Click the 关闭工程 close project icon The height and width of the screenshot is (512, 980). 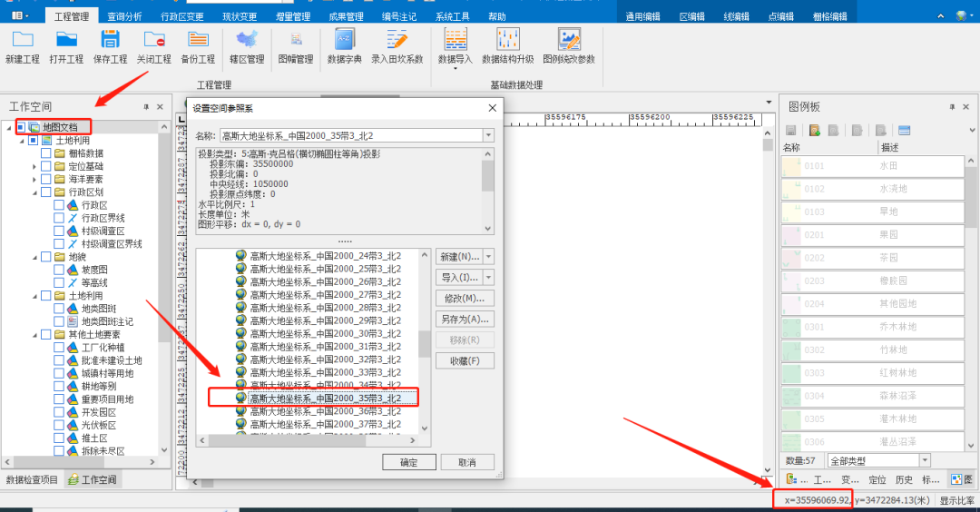(x=153, y=39)
